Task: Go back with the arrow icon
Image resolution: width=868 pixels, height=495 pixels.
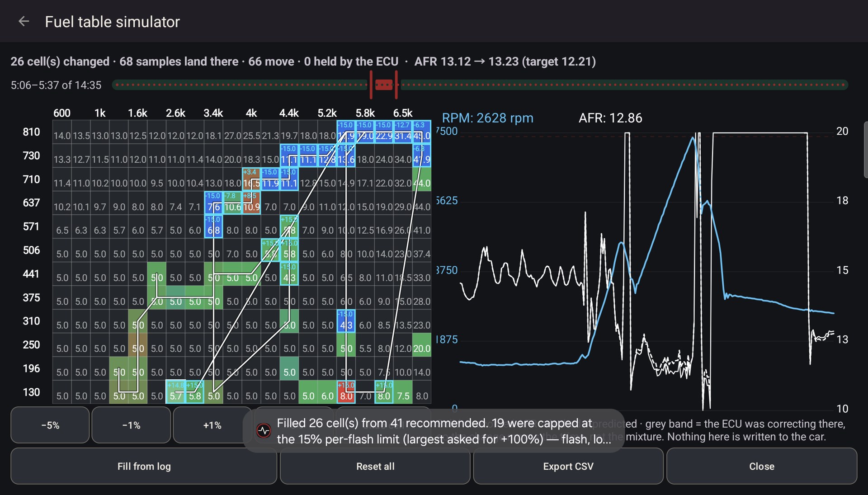Action: [x=24, y=21]
